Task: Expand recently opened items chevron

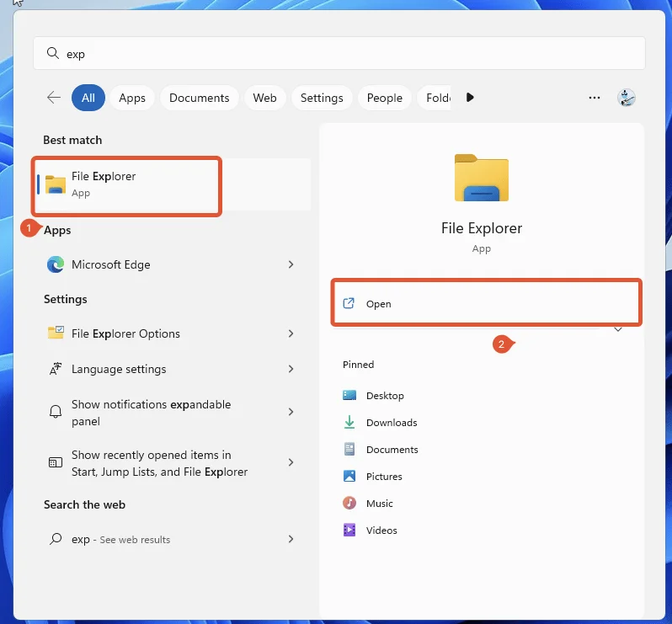Action: [x=291, y=462]
